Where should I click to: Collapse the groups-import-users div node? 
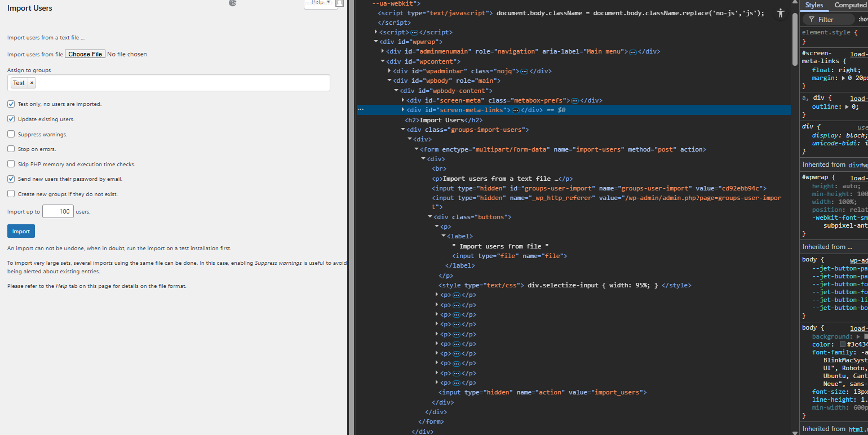click(x=403, y=130)
